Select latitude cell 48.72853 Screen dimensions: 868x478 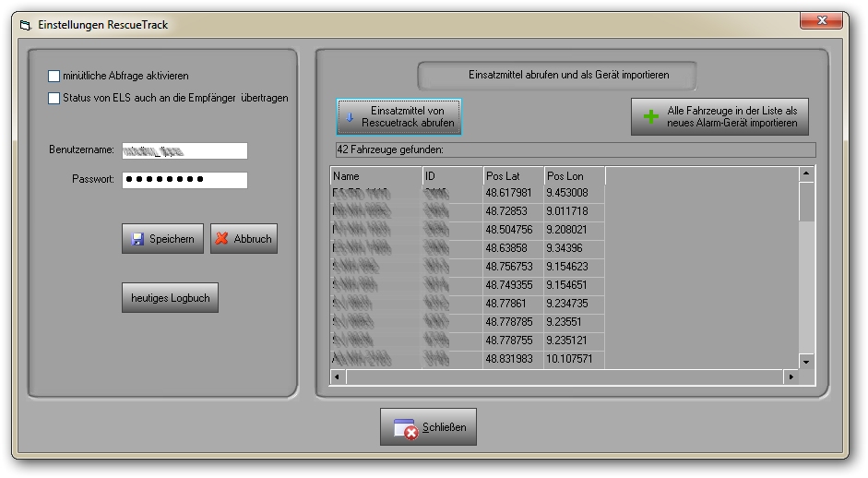[x=514, y=211]
